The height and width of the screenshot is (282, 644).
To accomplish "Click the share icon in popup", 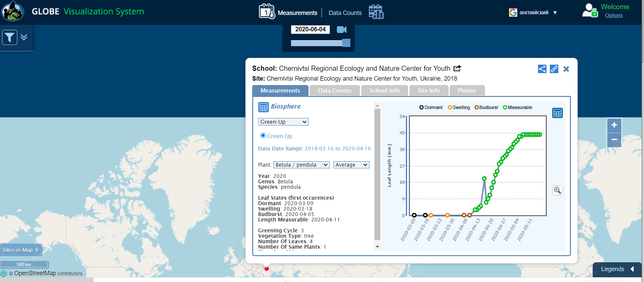I will click(542, 69).
